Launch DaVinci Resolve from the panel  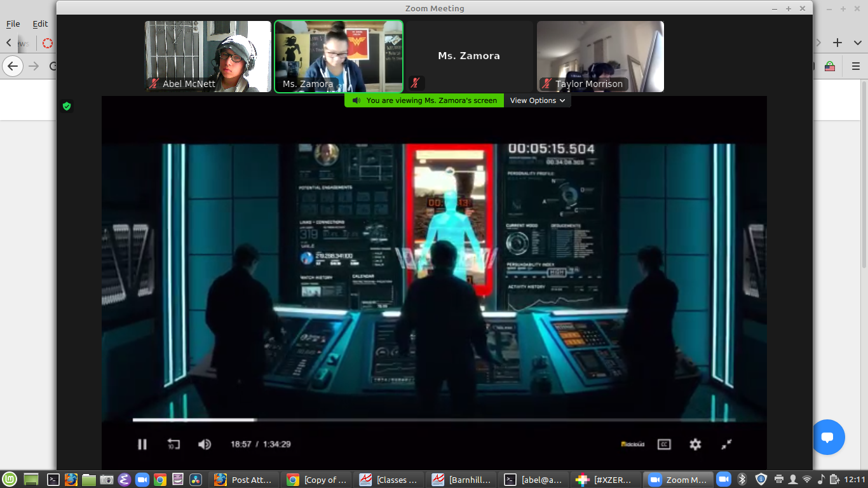click(196, 480)
